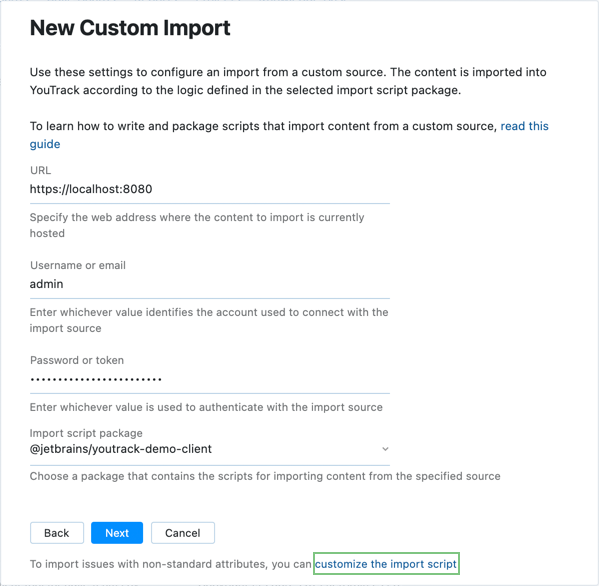Follow the "customize the import script" link

point(386,564)
